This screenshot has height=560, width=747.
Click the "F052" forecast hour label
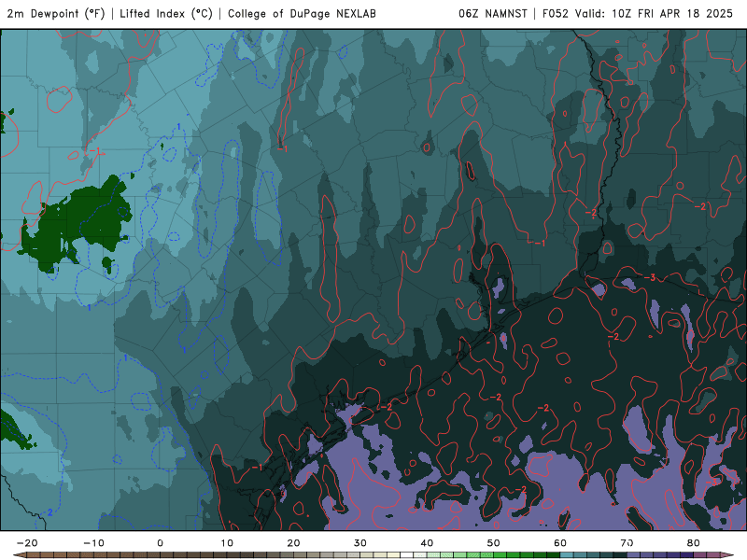[556, 14]
